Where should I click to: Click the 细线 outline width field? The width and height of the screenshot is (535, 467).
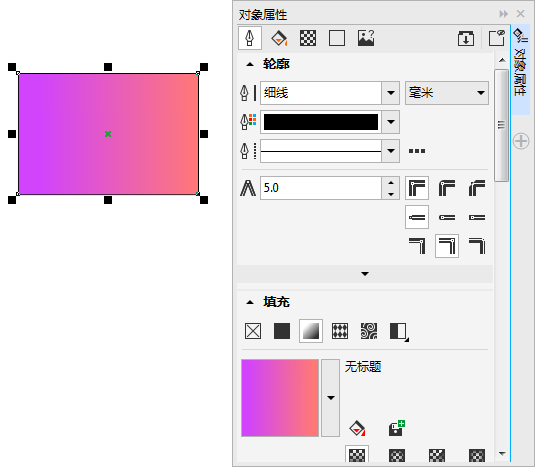[x=321, y=93]
